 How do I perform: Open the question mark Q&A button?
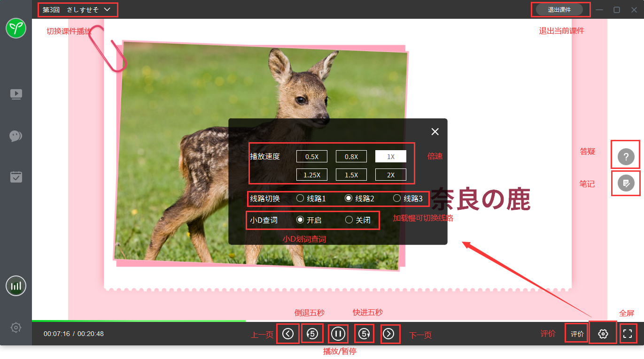point(626,156)
